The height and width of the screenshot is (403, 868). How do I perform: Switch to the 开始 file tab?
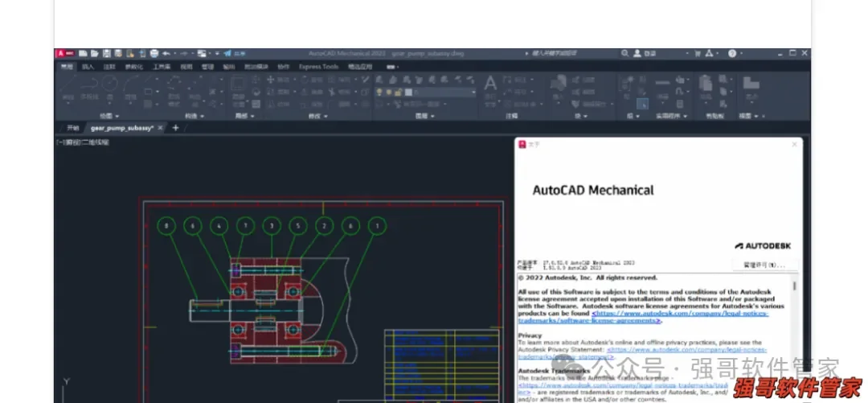[73, 128]
